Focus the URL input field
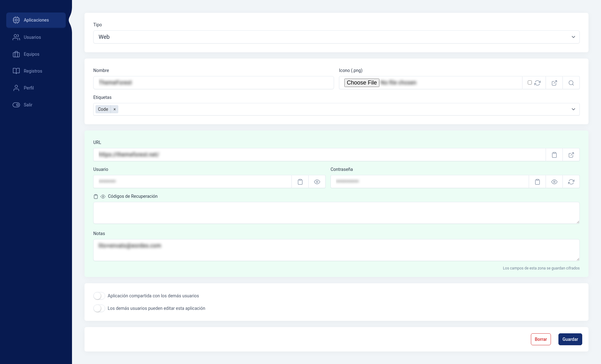Screen dimensions: 601x364 tap(319, 155)
